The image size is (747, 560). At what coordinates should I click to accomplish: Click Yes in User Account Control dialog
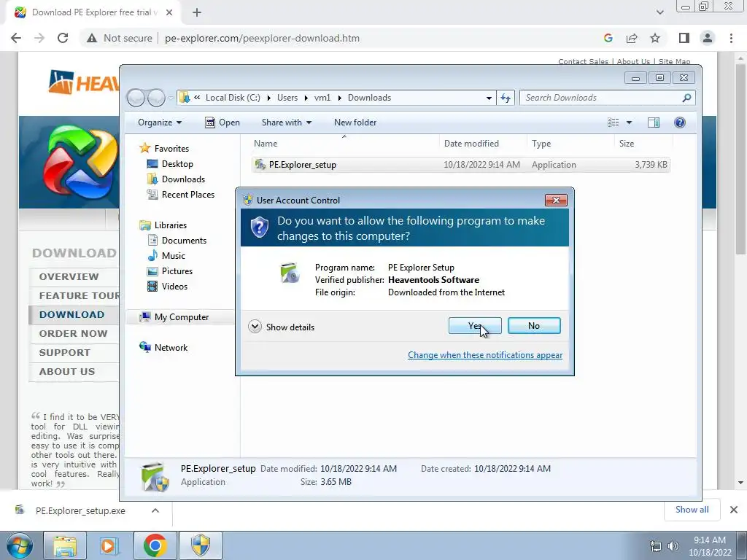474,326
